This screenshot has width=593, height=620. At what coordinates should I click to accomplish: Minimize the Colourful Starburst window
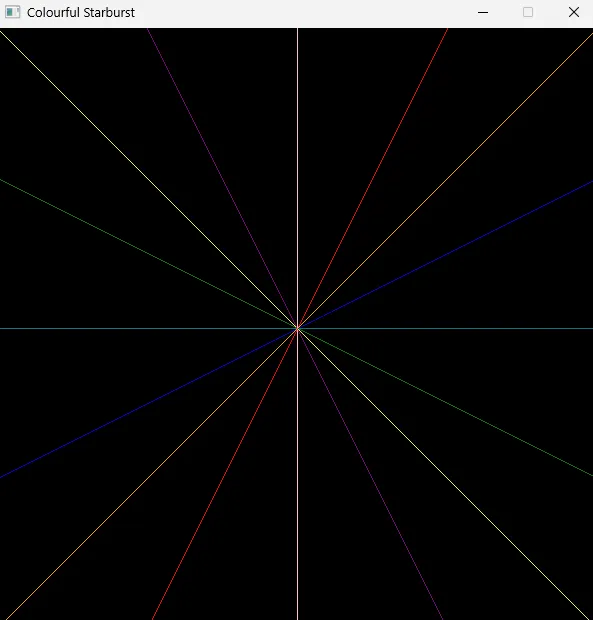click(483, 12)
